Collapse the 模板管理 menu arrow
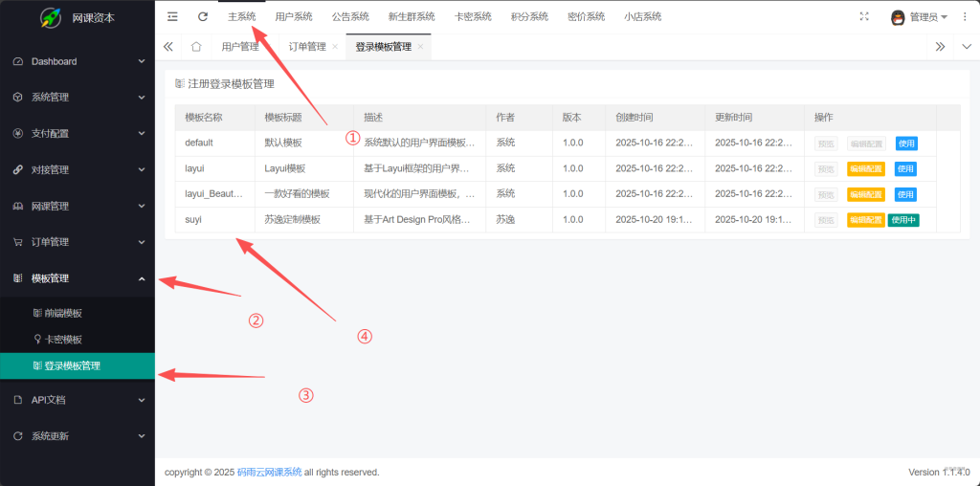Image resolution: width=980 pixels, height=486 pixels. 142,278
